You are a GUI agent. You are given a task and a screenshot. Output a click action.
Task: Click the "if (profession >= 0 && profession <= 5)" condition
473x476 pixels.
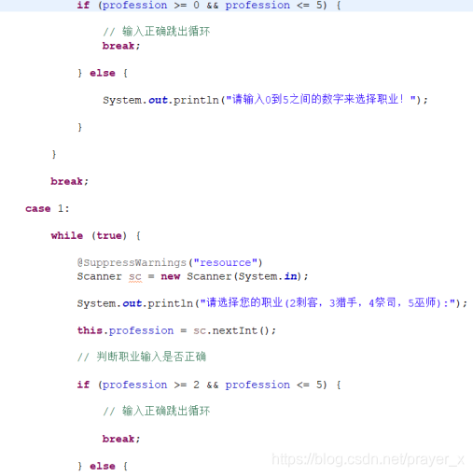click(x=202, y=6)
